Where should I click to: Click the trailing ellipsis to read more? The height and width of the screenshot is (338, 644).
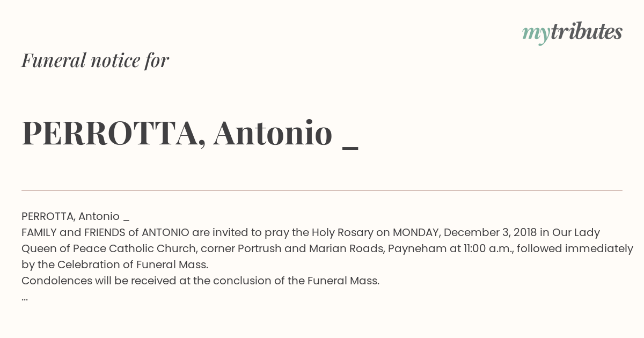tap(25, 299)
